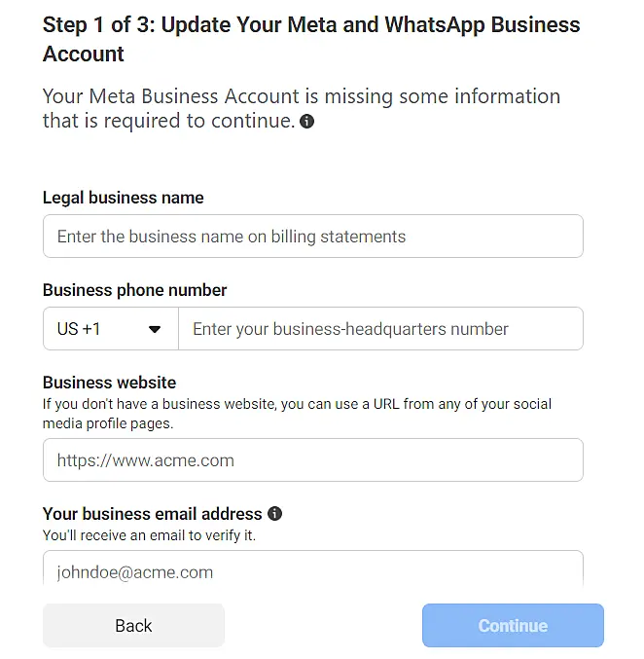Click the info icon next to email address label
This screenshot has height=659, width=644.
(x=275, y=513)
